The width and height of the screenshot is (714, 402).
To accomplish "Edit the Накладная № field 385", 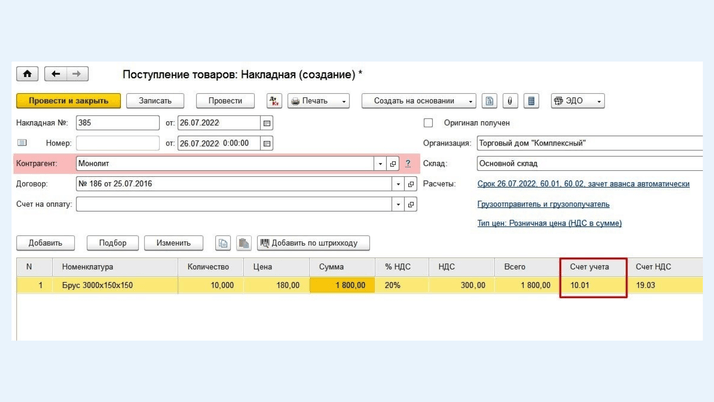I will click(117, 123).
